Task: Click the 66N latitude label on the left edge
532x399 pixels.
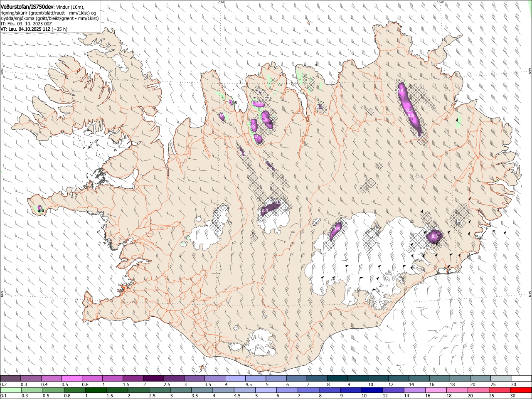Action: 2,72
